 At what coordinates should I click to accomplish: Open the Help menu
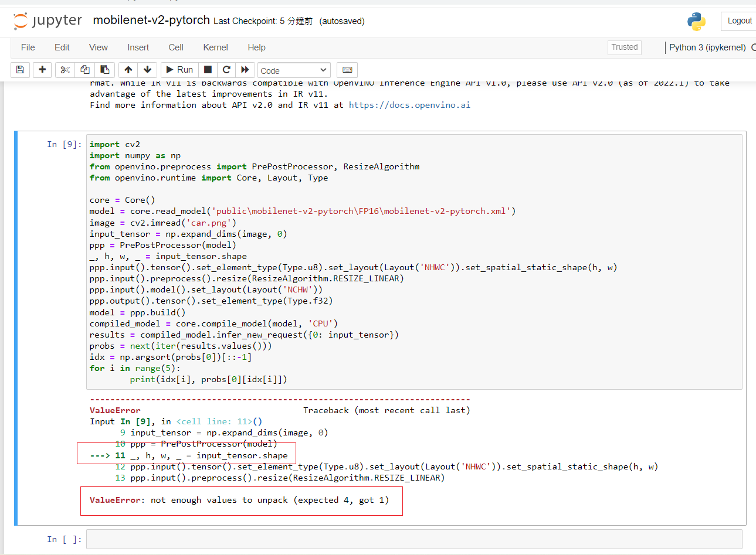tap(256, 47)
